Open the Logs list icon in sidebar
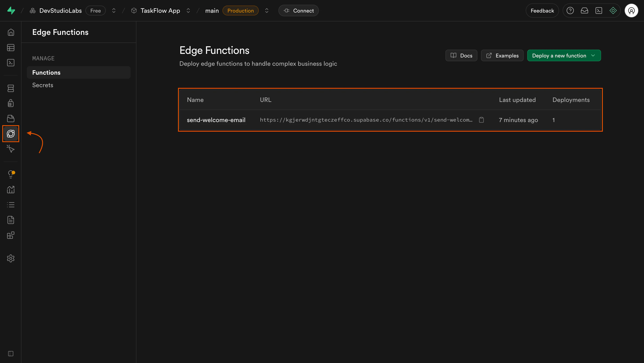The width and height of the screenshot is (644, 363). click(x=11, y=205)
